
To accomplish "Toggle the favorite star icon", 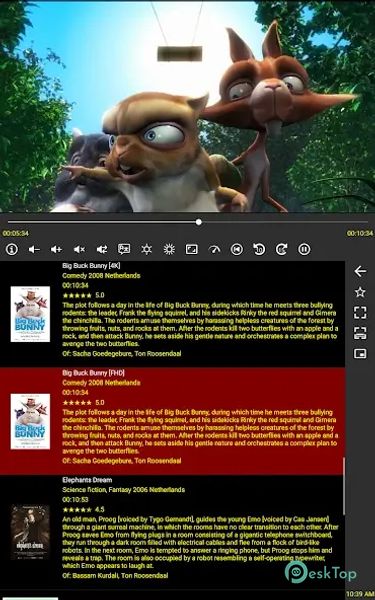I will [x=360, y=292].
